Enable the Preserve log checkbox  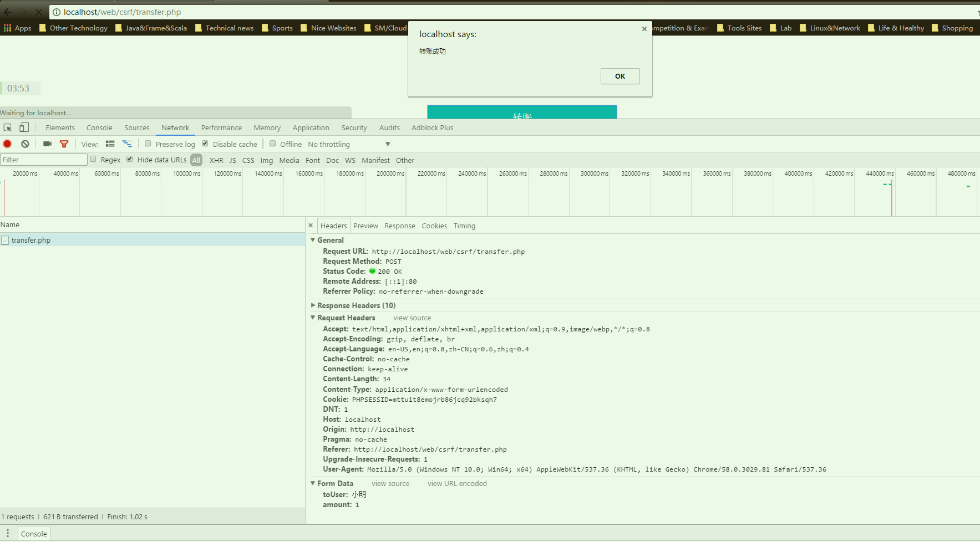[148, 144]
